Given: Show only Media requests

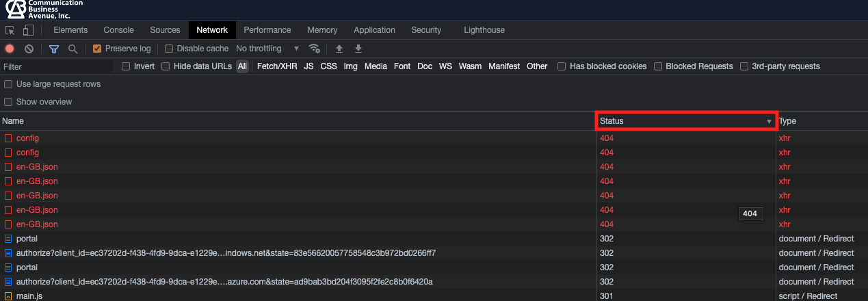Looking at the screenshot, I should [376, 66].
